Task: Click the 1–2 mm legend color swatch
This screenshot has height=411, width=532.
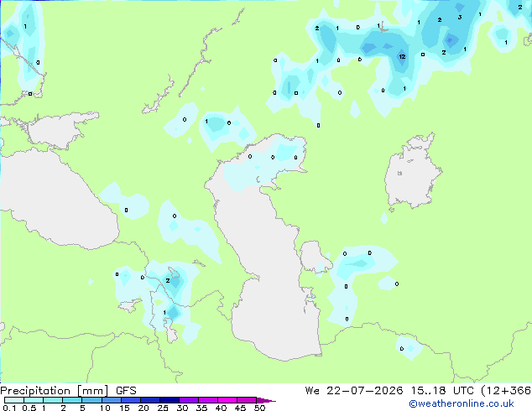Action: [53, 400]
